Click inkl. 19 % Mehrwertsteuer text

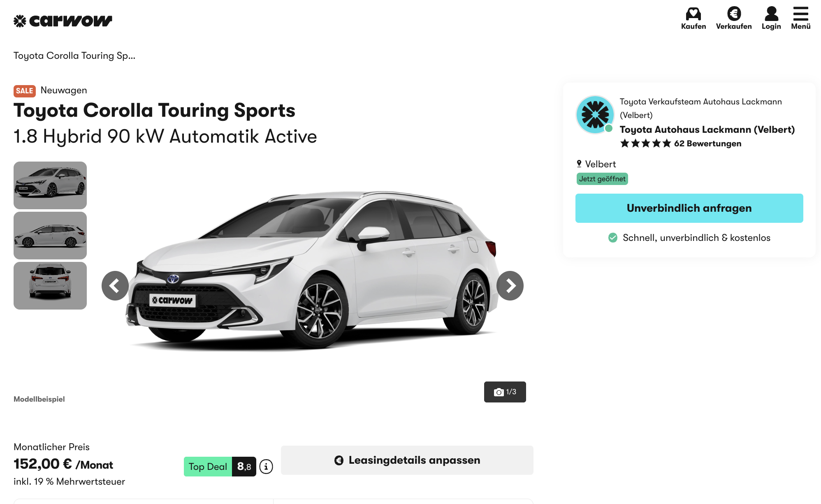click(69, 481)
